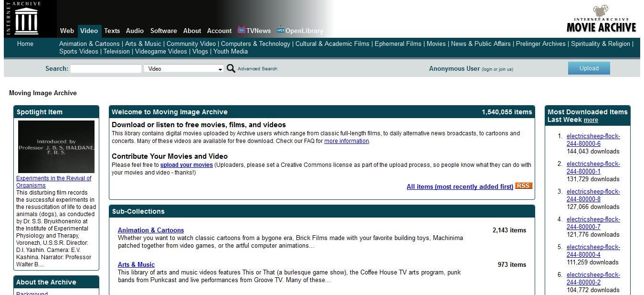Open Advanced Search

tap(257, 68)
